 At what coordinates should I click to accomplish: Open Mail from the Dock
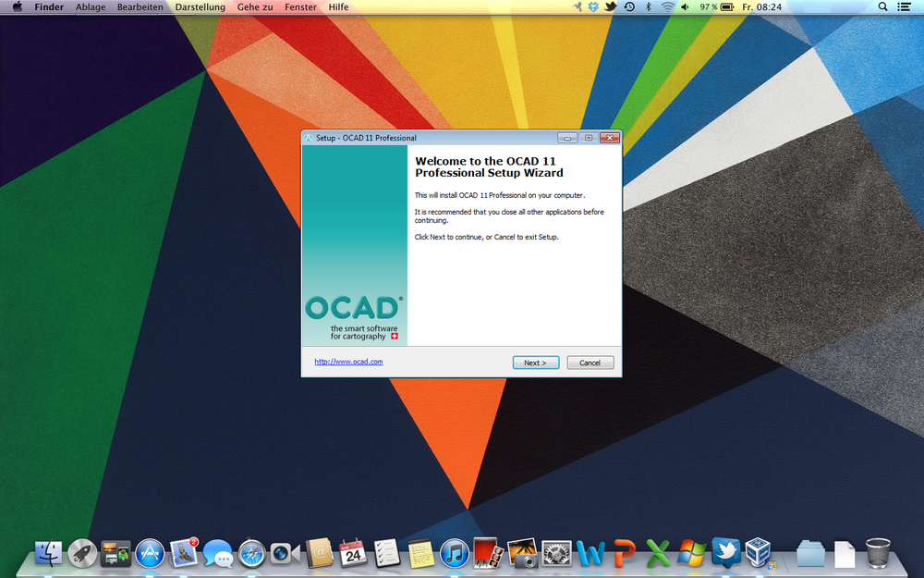(x=184, y=553)
